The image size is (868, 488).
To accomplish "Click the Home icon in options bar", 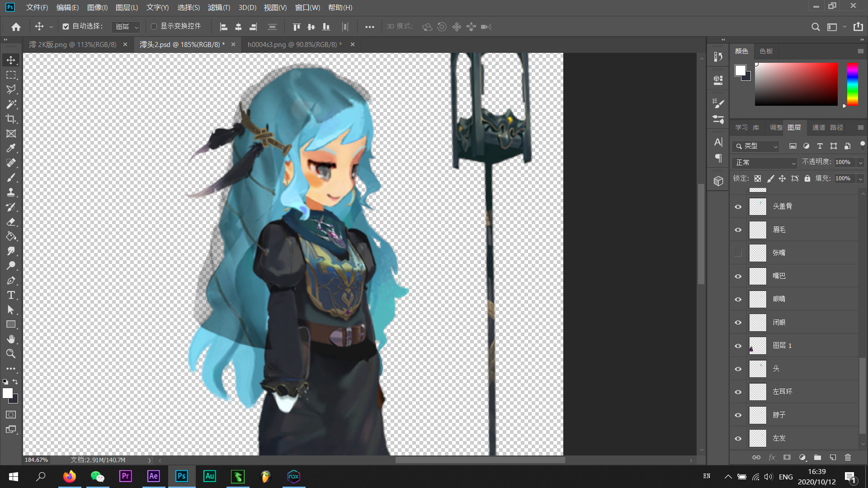I will [16, 27].
